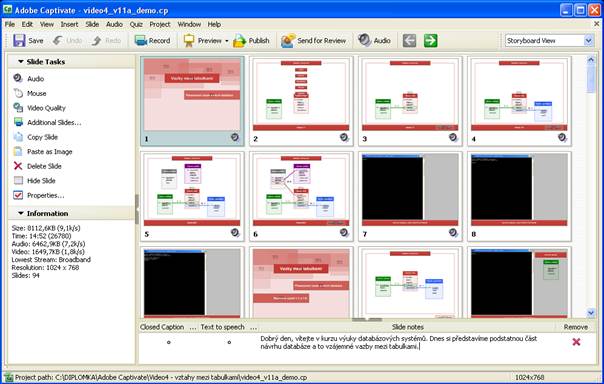
Task: Click the storyboard vertical scrollbar down arrow
Action: 591,313
